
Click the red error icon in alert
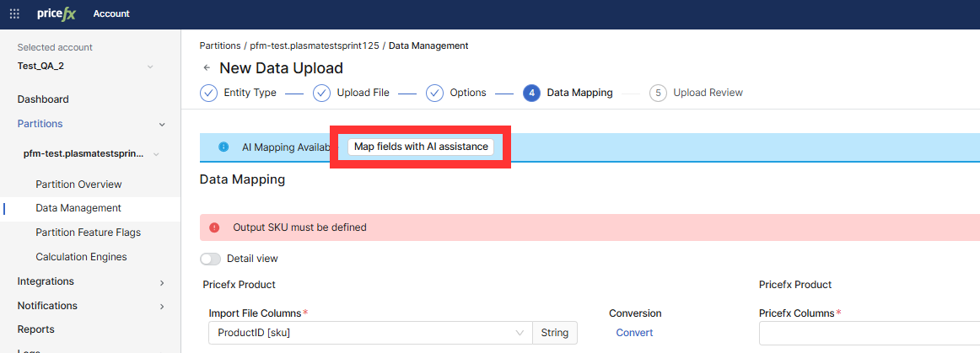214,227
